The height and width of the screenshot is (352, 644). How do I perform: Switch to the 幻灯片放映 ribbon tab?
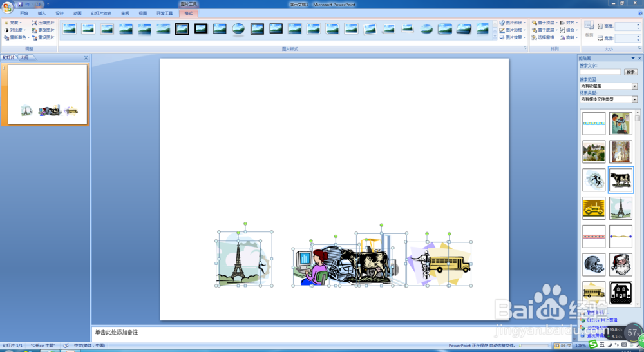[101, 14]
